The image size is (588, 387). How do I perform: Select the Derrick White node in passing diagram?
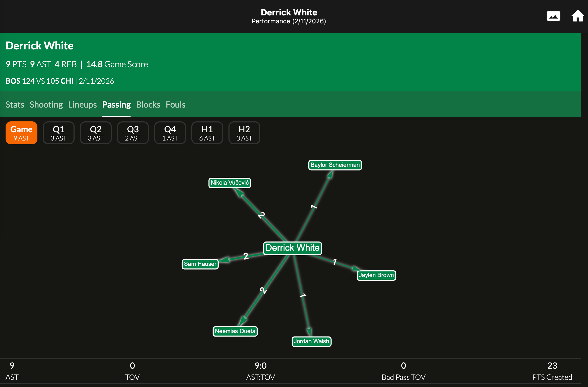tap(292, 248)
